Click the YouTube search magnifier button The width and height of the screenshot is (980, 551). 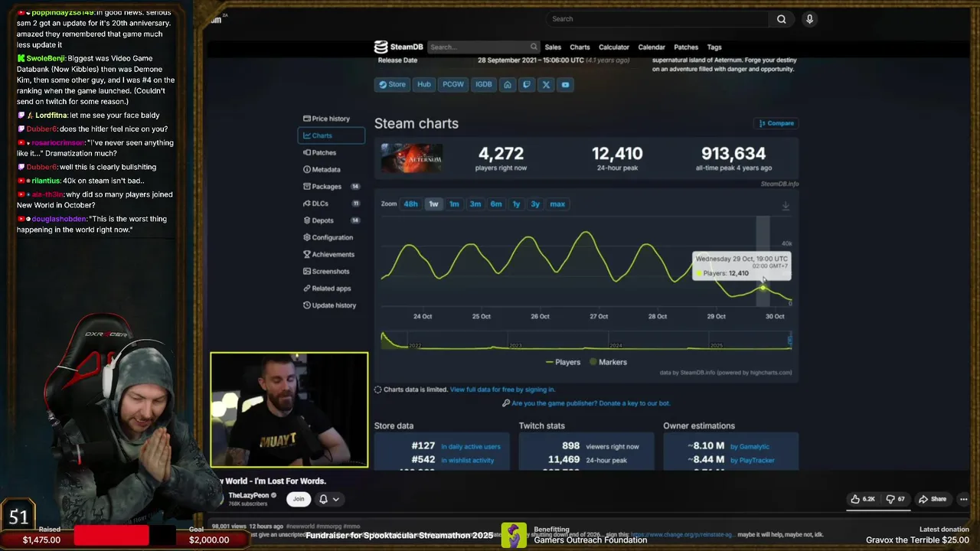click(781, 19)
